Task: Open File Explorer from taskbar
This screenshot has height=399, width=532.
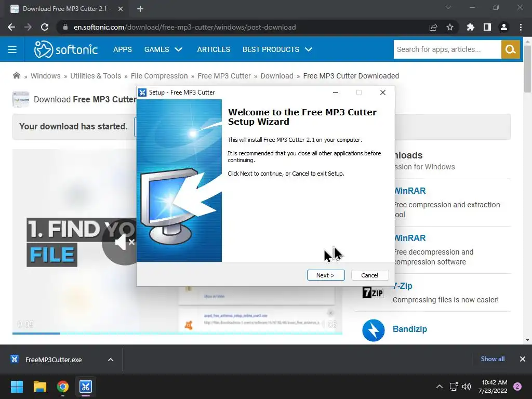Action: click(x=39, y=387)
